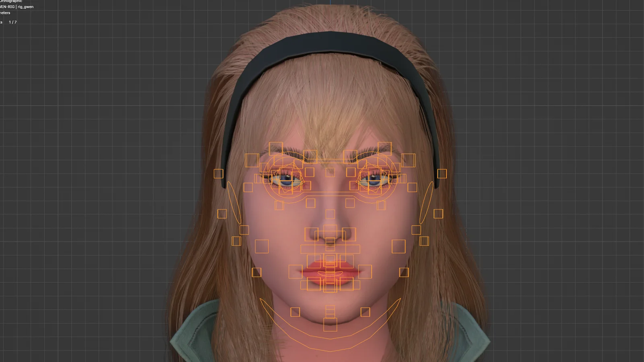The image size is (644, 362).
Task: Click the Orthographic view indicator text
Action: (x=10, y=1)
